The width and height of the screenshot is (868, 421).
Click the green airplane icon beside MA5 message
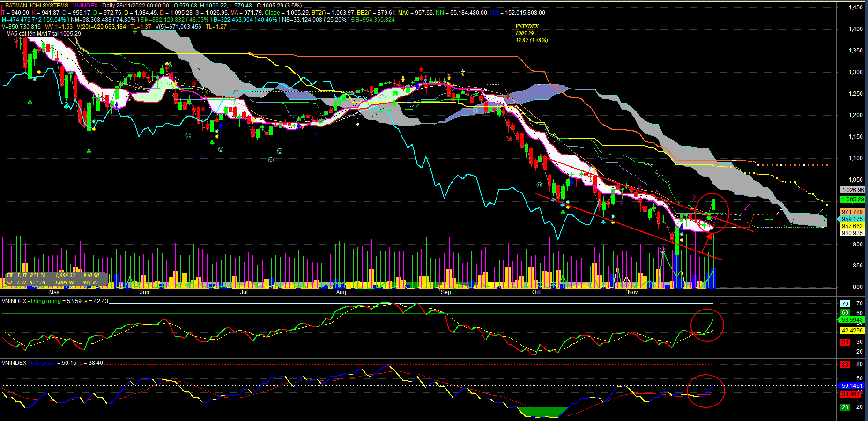[x=135, y=32]
